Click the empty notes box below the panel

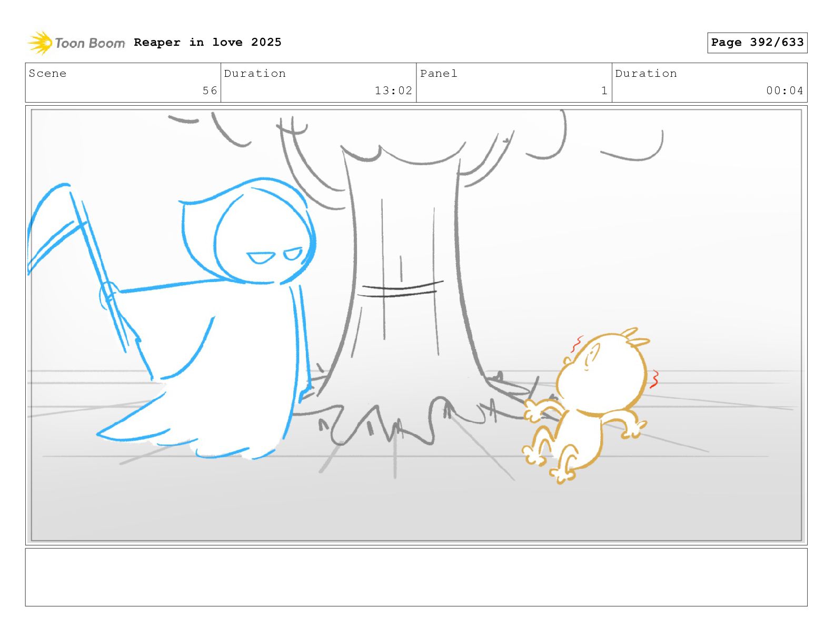pyautogui.click(x=416, y=577)
